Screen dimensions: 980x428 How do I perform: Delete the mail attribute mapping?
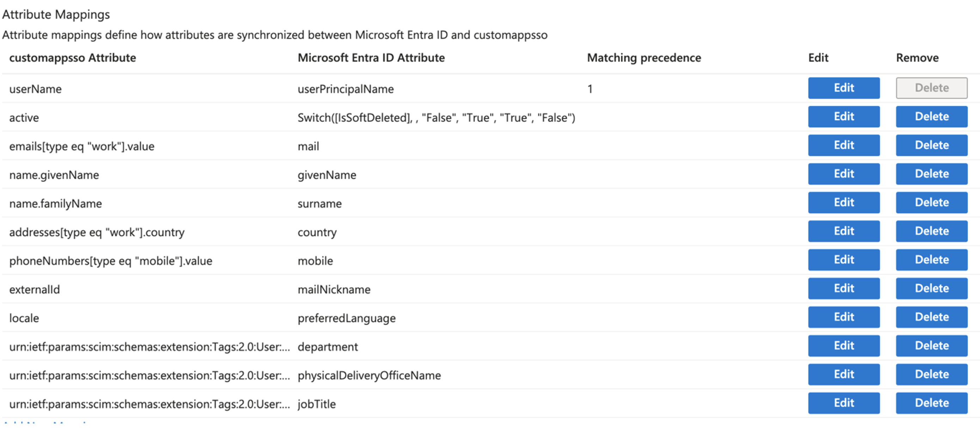[932, 145]
